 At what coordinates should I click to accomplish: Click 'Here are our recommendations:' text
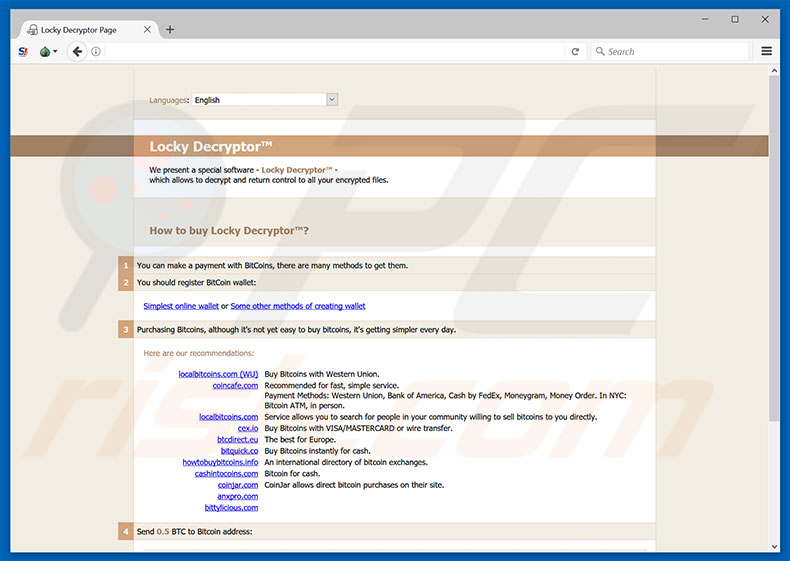pyautogui.click(x=199, y=353)
